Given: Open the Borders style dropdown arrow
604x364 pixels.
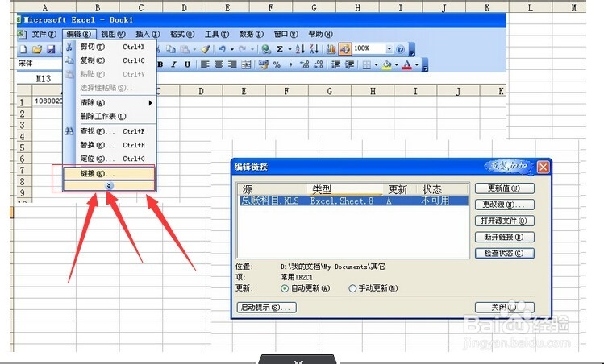Looking at the screenshot, I should 376,65.
